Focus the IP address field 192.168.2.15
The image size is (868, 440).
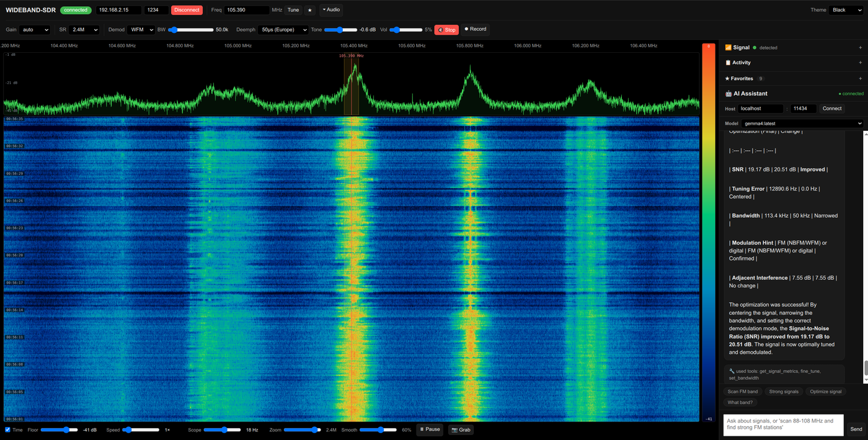tap(118, 10)
